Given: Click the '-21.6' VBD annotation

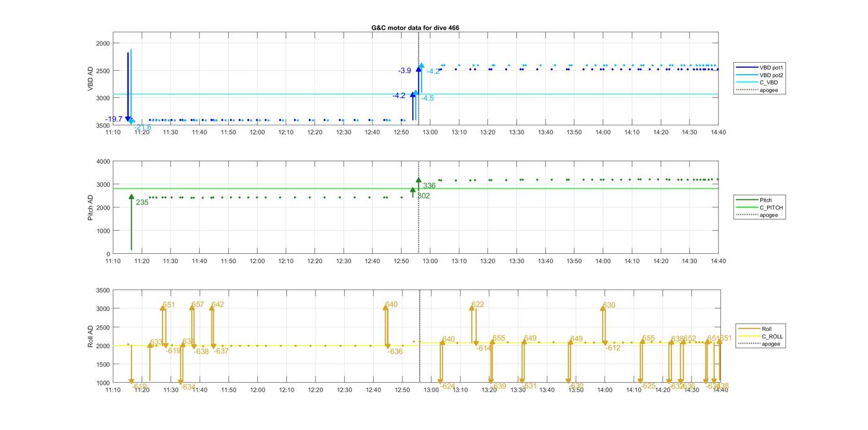Looking at the screenshot, I should [x=143, y=128].
